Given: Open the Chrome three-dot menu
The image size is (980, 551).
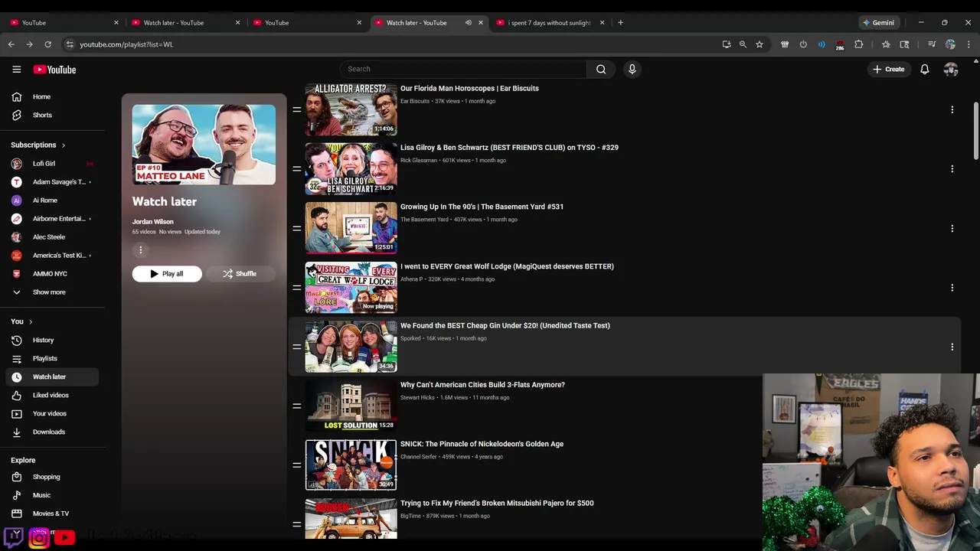Looking at the screenshot, I should coord(969,44).
